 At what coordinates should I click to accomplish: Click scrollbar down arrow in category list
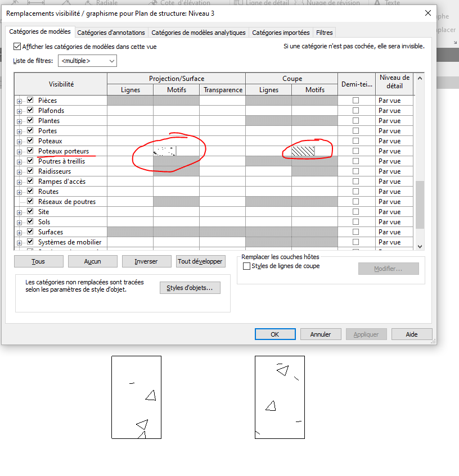(419, 246)
